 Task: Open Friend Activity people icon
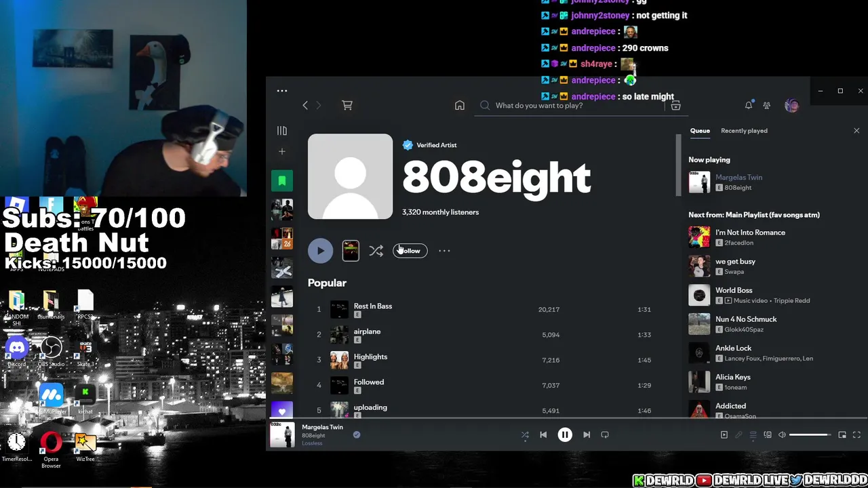[767, 105]
